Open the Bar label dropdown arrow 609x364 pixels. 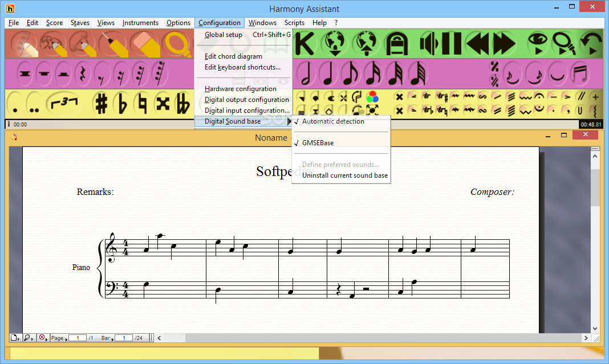point(113,340)
